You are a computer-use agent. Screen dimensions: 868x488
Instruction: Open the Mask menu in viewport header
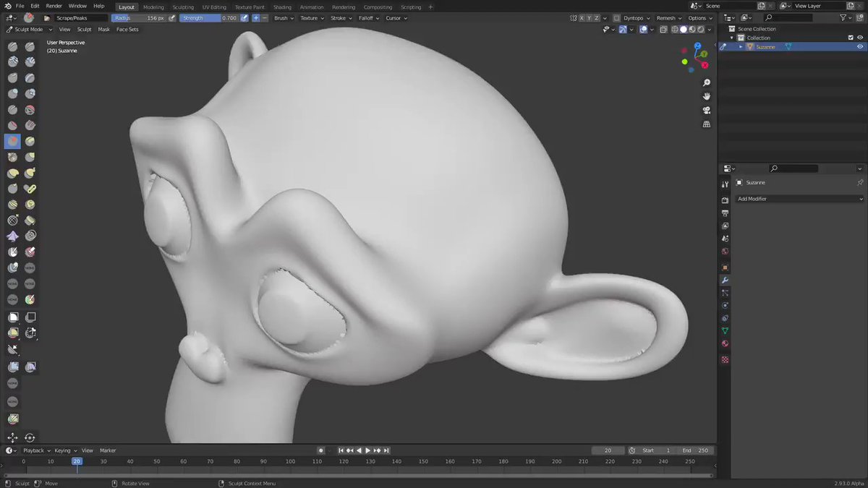click(x=104, y=30)
